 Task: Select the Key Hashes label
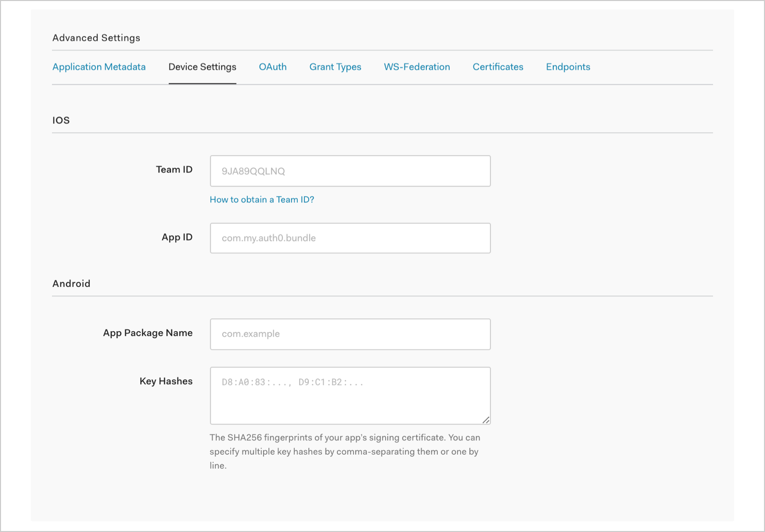pyautogui.click(x=166, y=381)
